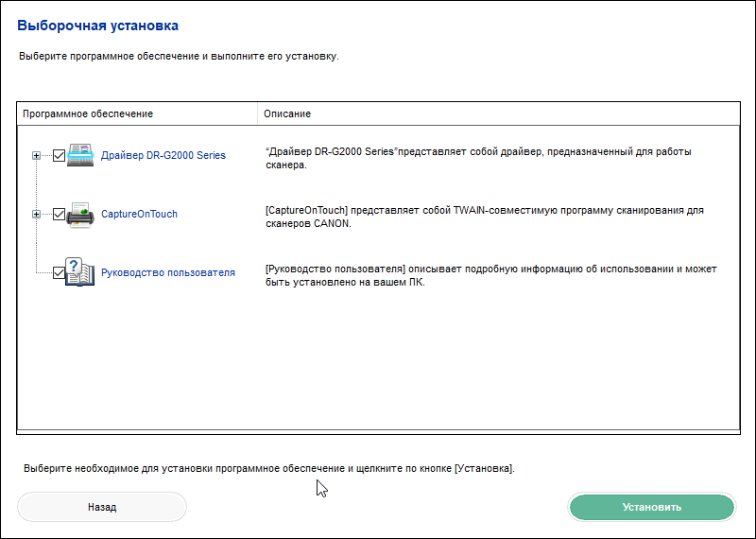Select the Руководство пользователя item label
756x539 pixels.
click(168, 272)
